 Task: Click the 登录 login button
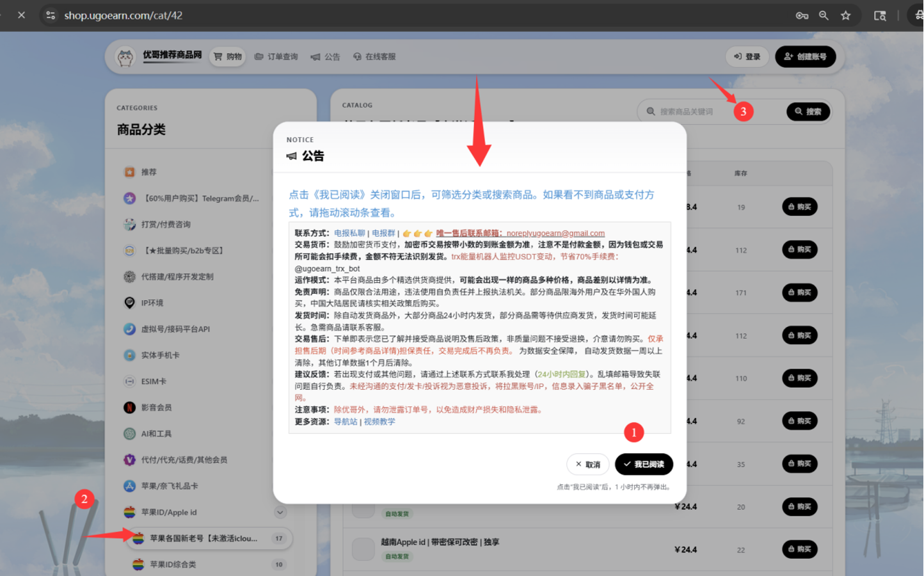(x=747, y=56)
